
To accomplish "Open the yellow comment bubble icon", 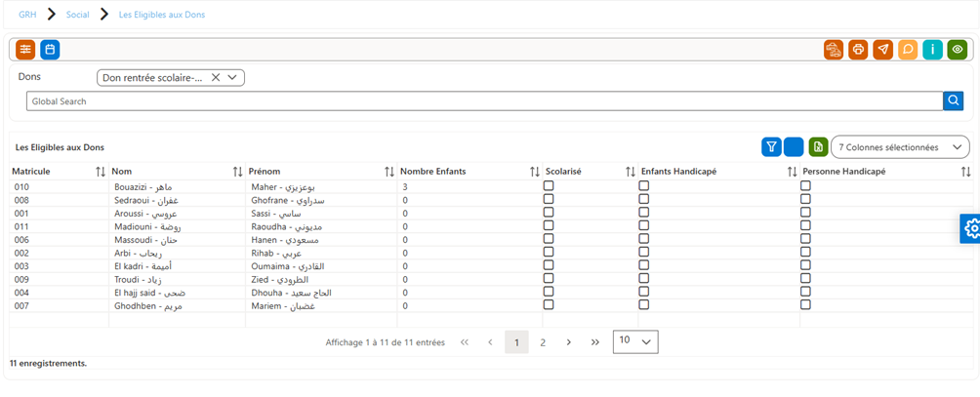I will pos(908,50).
